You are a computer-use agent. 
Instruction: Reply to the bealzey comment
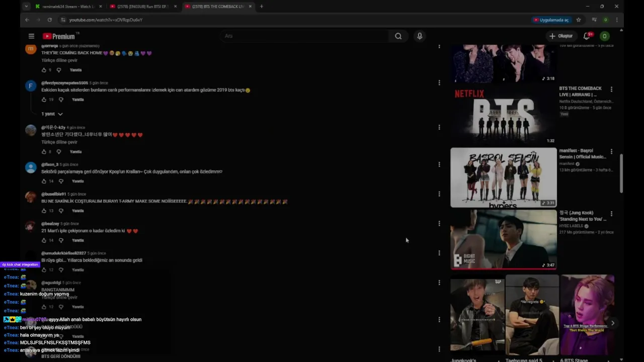coord(77,240)
